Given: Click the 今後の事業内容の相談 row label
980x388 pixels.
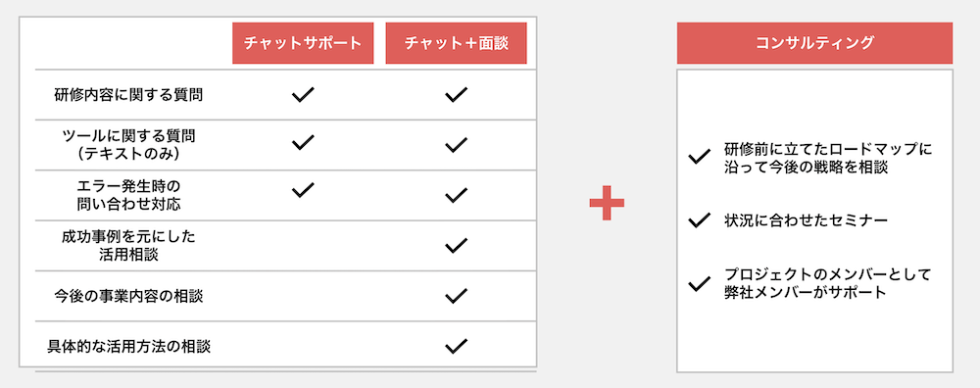Looking at the screenshot, I should coord(128,296).
